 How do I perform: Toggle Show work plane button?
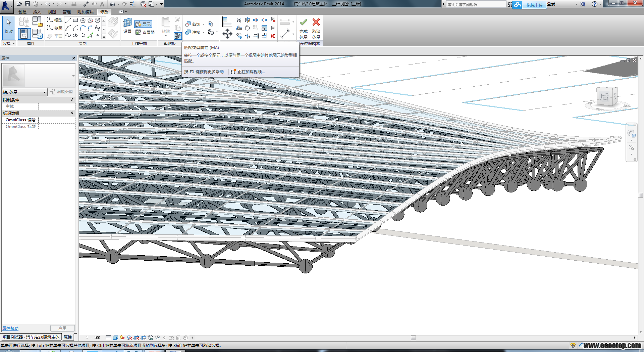coord(143,24)
